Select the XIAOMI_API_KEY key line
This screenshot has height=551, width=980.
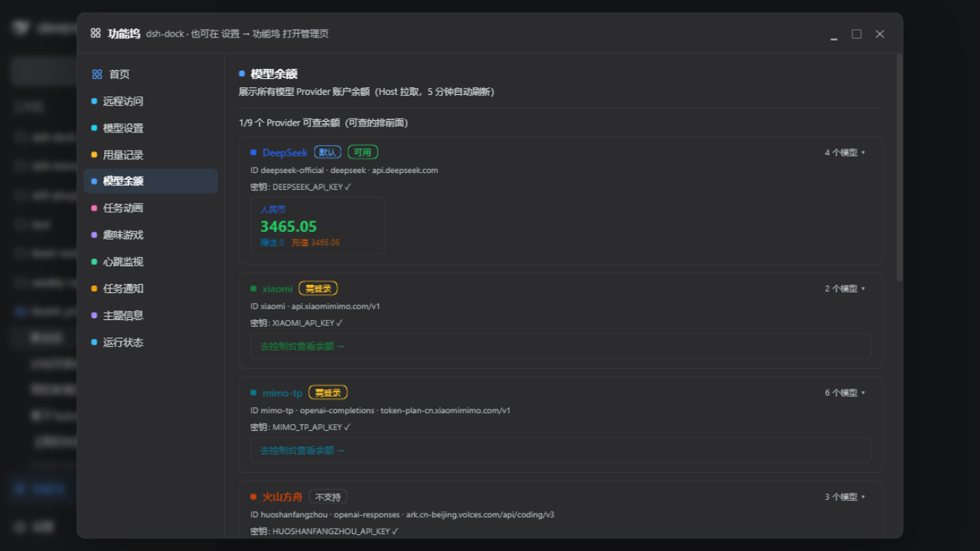pyautogui.click(x=296, y=323)
